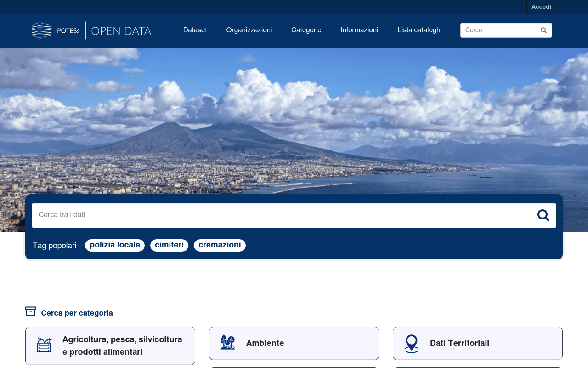Go to Categorie in the navigation

click(x=306, y=30)
